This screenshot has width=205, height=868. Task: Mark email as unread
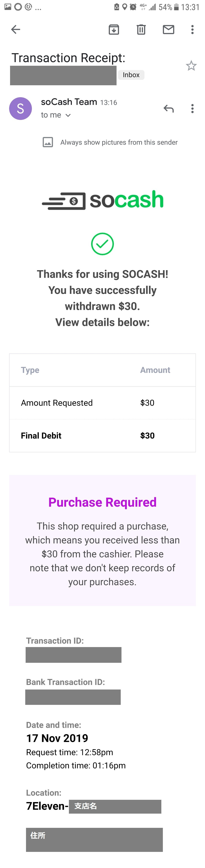pyautogui.click(x=168, y=30)
